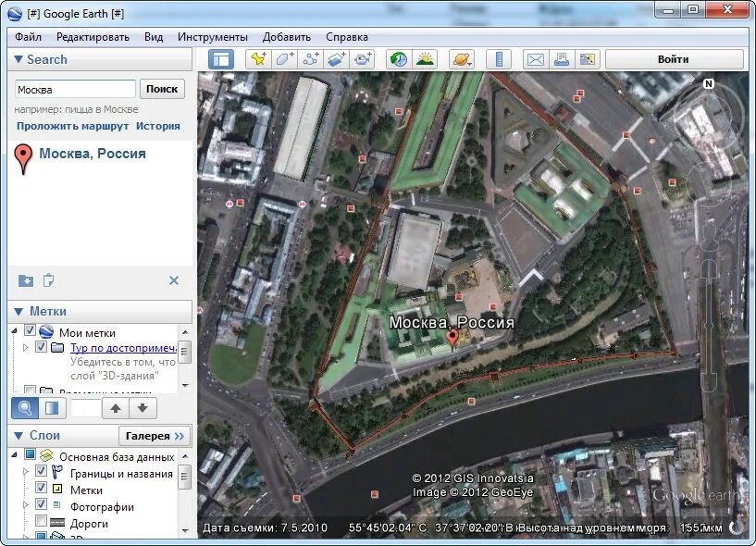Viewport: 756px width, 546px height.
Task: Open the Редактировать menu
Action: click(x=93, y=37)
